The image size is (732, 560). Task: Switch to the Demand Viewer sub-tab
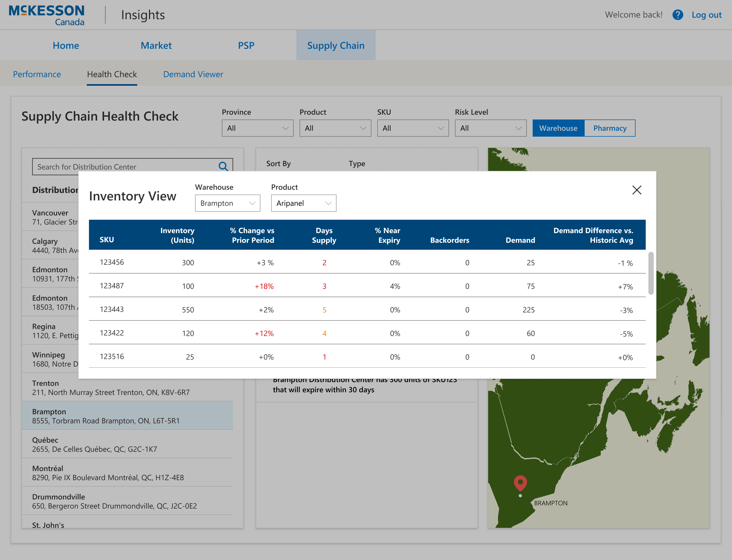tap(193, 74)
